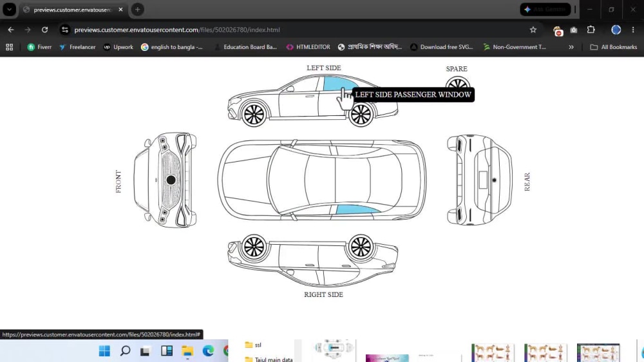Click the SPARE label
Image resolution: width=644 pixels, height=362 pixels.
coord(457,69)
